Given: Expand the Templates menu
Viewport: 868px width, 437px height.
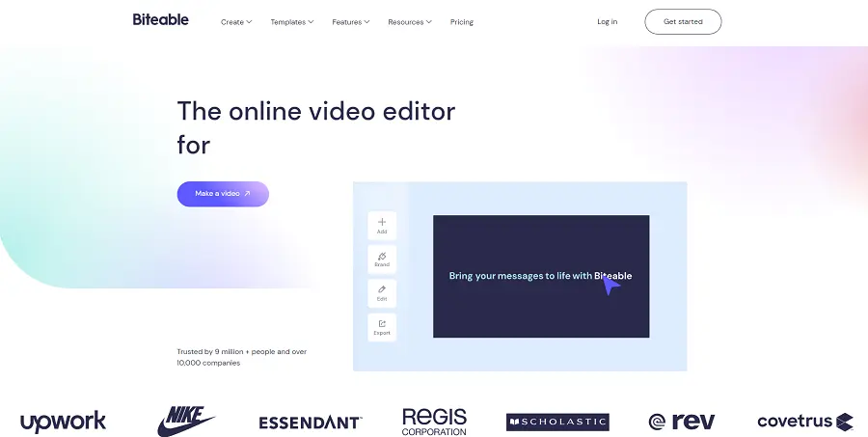Looking at the screenshot, I should [x=291, y=22].
